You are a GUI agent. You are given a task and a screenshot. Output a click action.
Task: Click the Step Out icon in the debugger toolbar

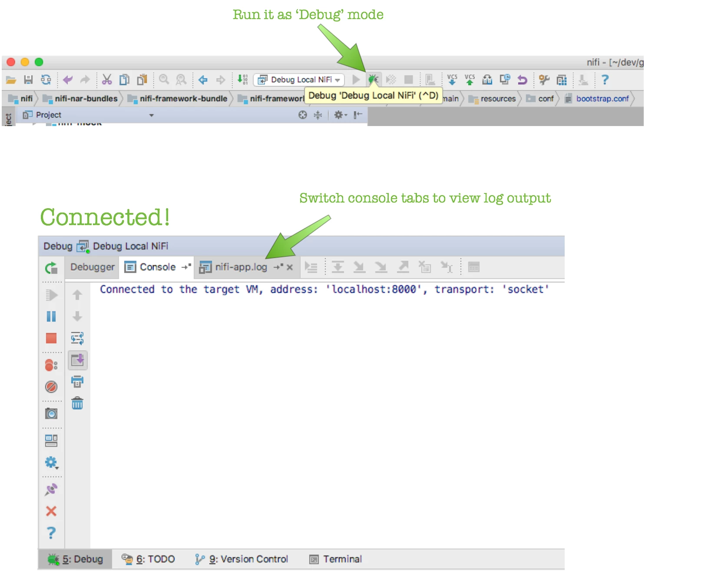tap(403, 267)
